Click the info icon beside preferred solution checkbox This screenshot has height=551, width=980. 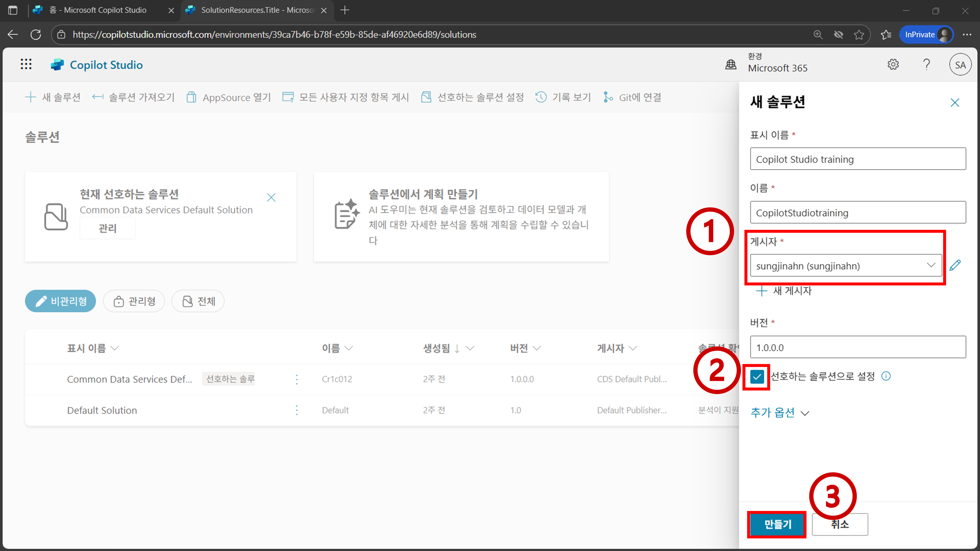[886, 376]
